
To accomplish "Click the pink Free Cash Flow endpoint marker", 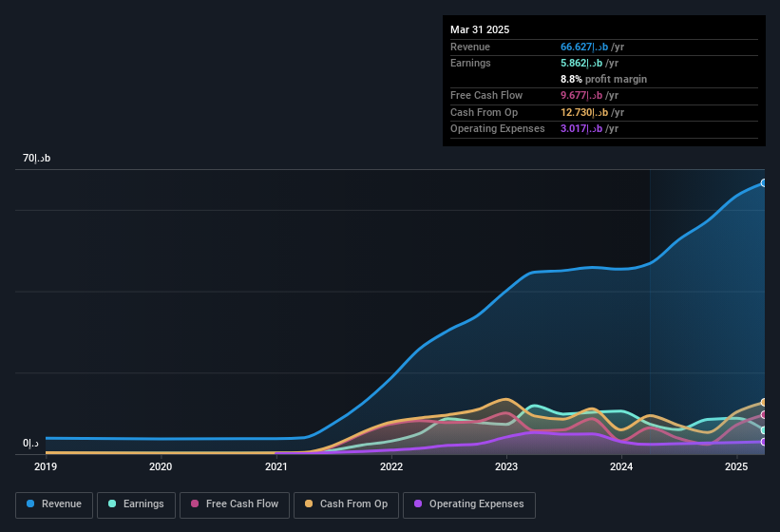I will (764, 414).
